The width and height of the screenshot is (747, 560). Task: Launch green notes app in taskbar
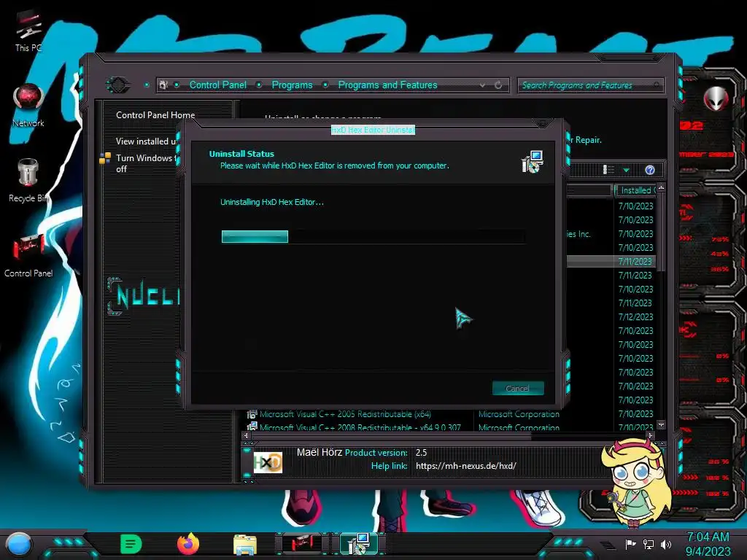tap(131, 544)
